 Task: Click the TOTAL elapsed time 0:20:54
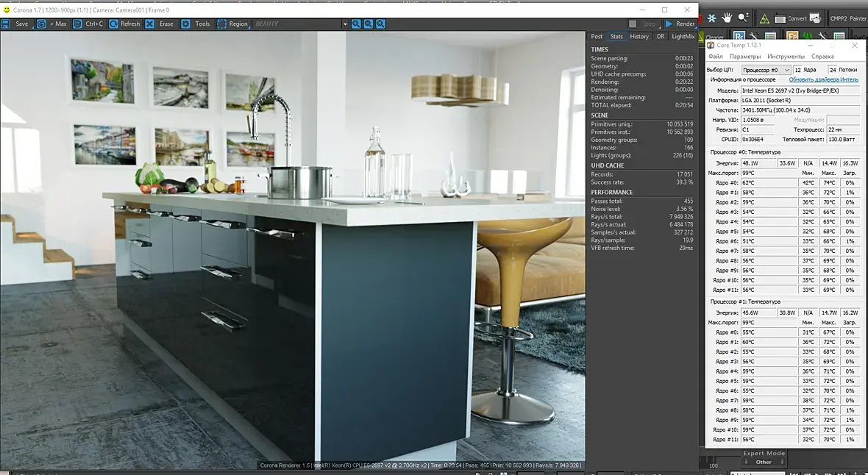pyautogui.click(x=683, y=105)
